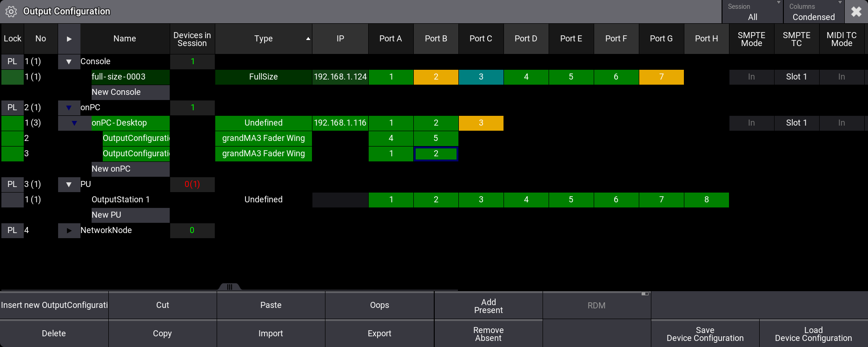Expand all rows using header arrow

click(x=69, y=39)
